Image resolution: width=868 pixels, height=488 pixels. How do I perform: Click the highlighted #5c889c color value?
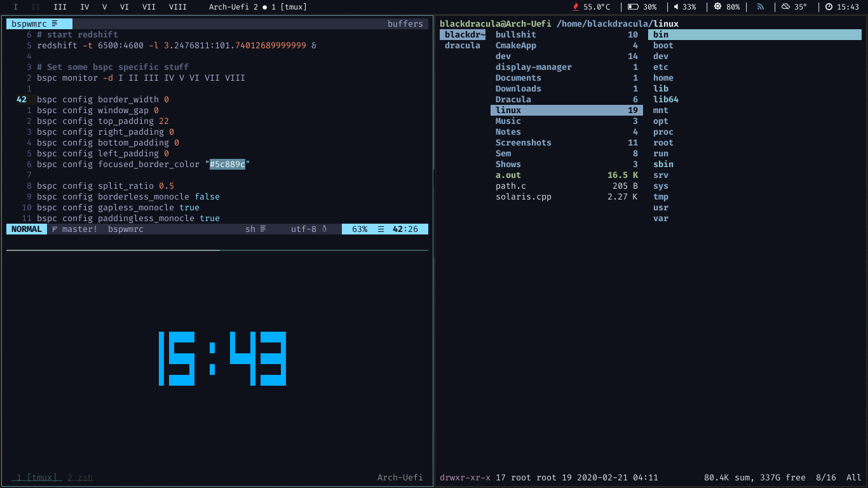click(227, 164)
